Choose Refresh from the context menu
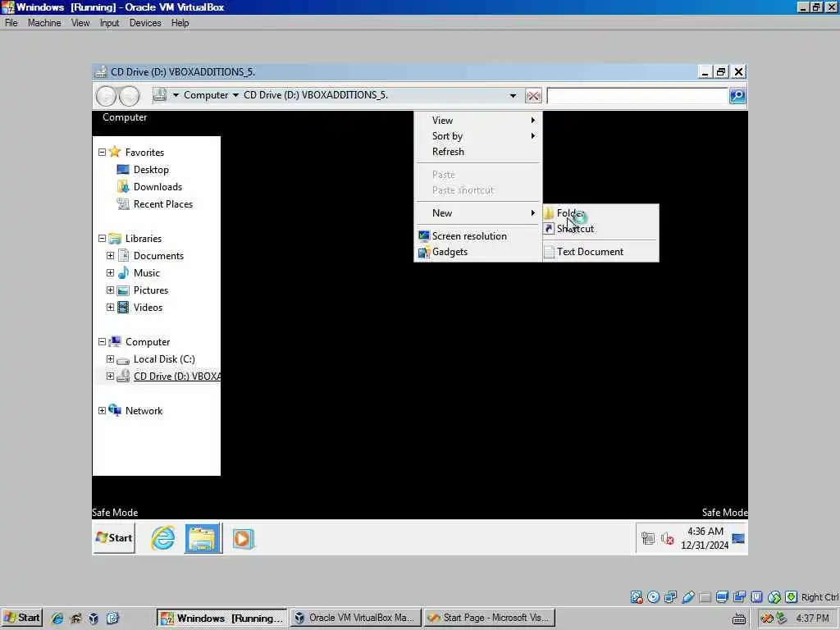 (x=478, y=152)
